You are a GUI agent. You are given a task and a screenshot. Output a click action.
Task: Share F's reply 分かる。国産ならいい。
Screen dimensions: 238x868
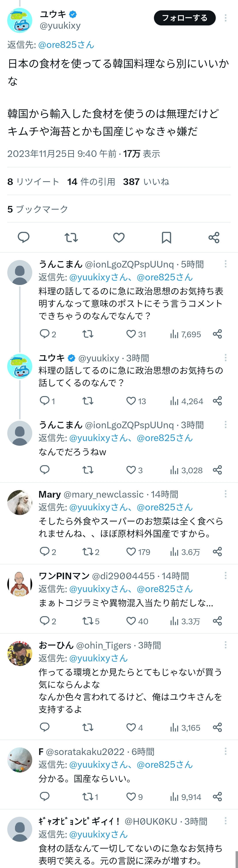pos(217,796)
